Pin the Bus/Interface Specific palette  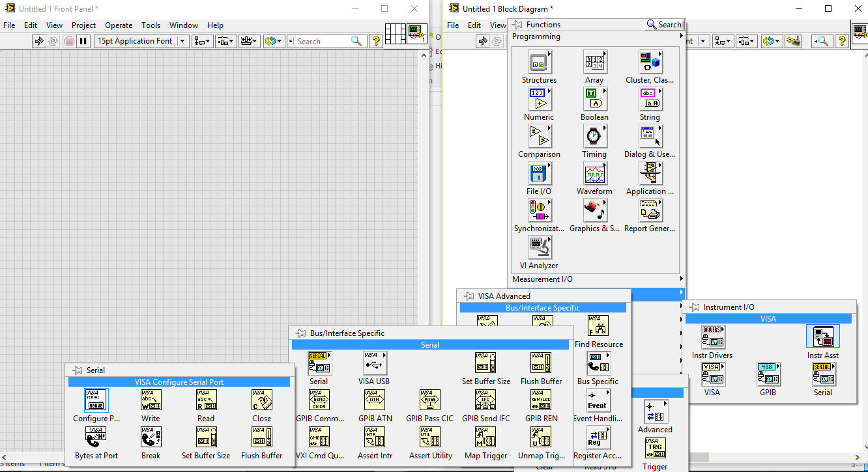coord(300,333)
